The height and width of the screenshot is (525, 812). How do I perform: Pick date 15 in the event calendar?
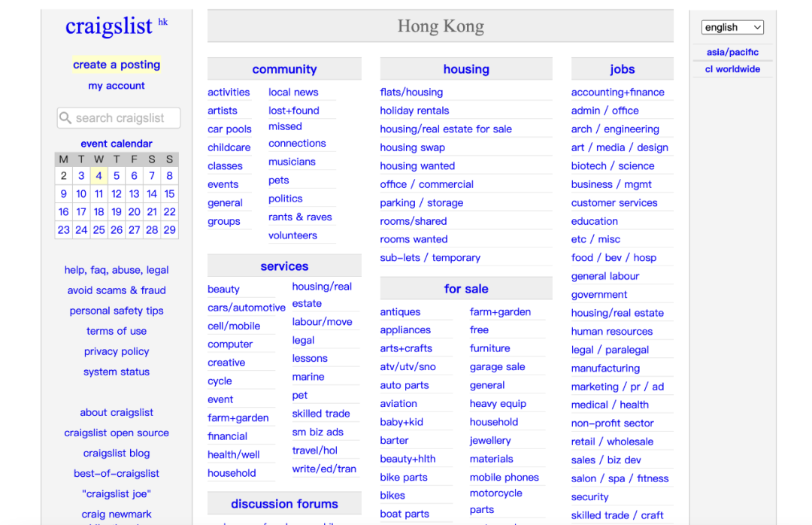point(169,194)
